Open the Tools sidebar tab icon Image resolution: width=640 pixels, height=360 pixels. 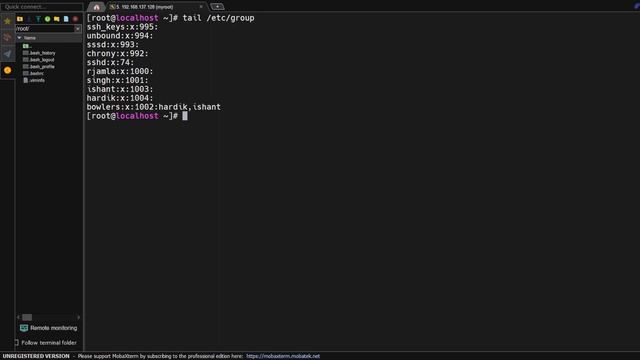click(7, 38)
